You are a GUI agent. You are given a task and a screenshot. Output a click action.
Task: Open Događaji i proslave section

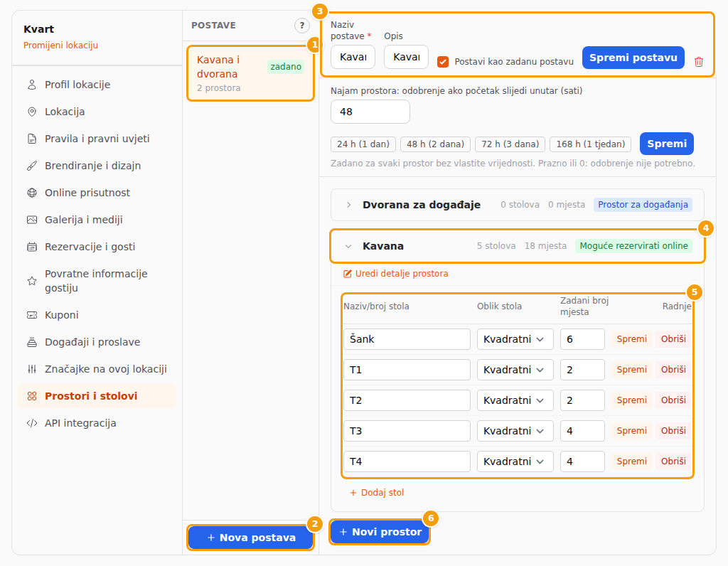click(x=97, y=342)
